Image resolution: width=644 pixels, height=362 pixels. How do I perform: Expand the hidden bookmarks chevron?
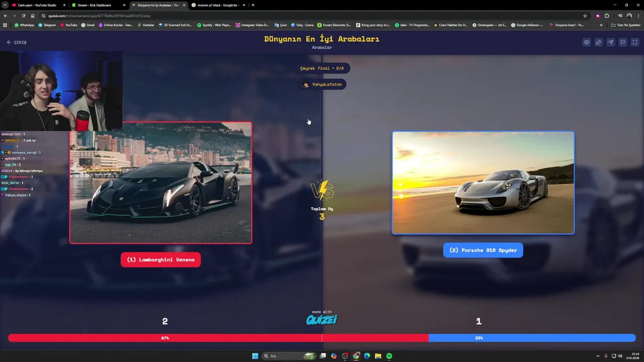coord(601,25)
